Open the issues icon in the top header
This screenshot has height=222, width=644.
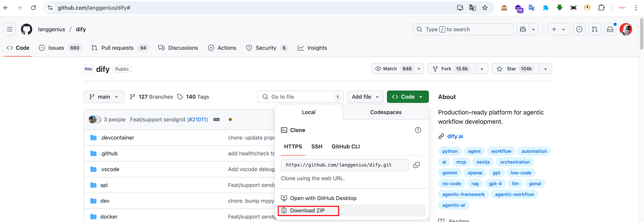tap(579, 29)
